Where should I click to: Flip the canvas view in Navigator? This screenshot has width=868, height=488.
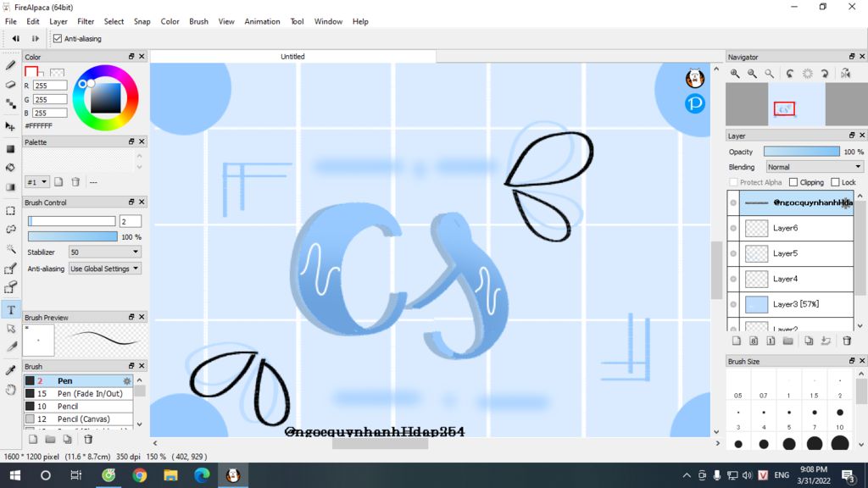pyautogui.click(x=845, y=74)
